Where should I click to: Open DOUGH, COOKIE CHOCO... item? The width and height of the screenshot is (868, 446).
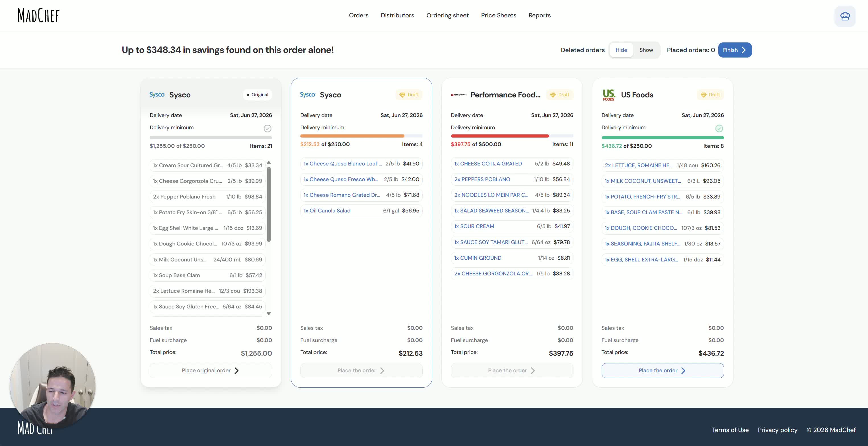coord(663,228)
